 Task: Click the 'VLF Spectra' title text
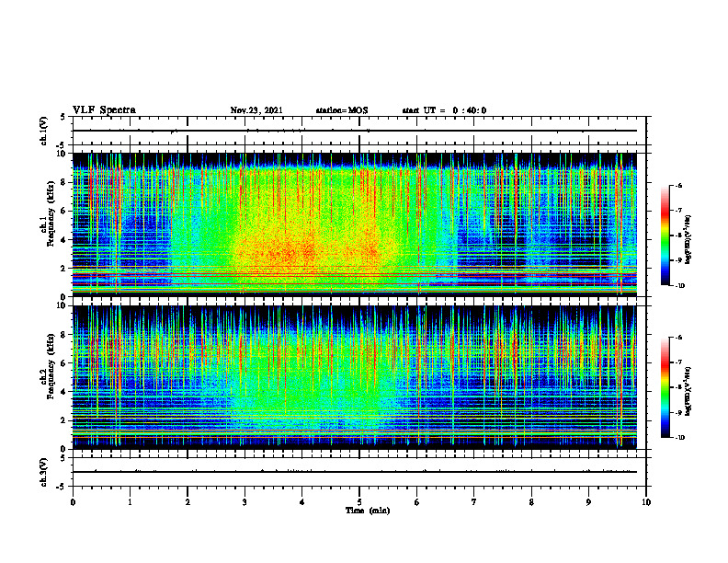pyautogui.click(x=104, y=110)
